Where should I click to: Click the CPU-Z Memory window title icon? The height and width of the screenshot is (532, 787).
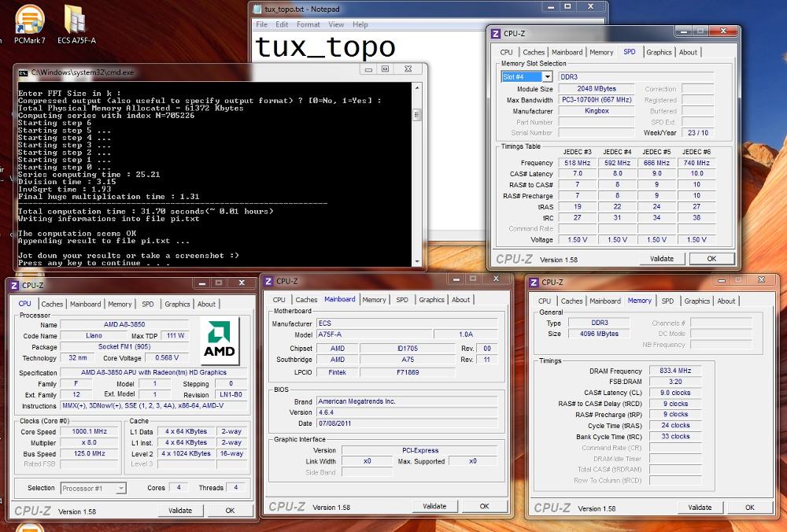(x=534, y=283)
